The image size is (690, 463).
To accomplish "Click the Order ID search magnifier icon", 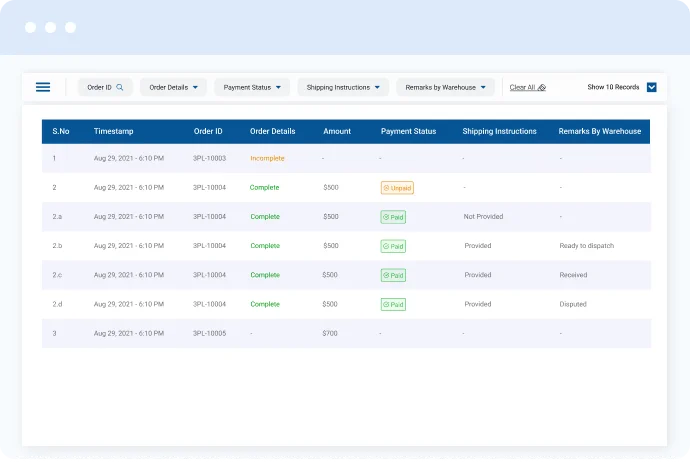I will (x=120, y=87).
